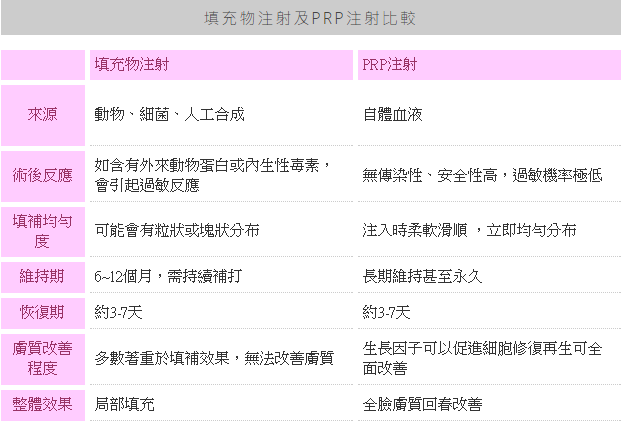Screen dimensions: 624x421
Task: Click the title 填充物注射及PRP注射比較
Action: (x=310, y=19)
